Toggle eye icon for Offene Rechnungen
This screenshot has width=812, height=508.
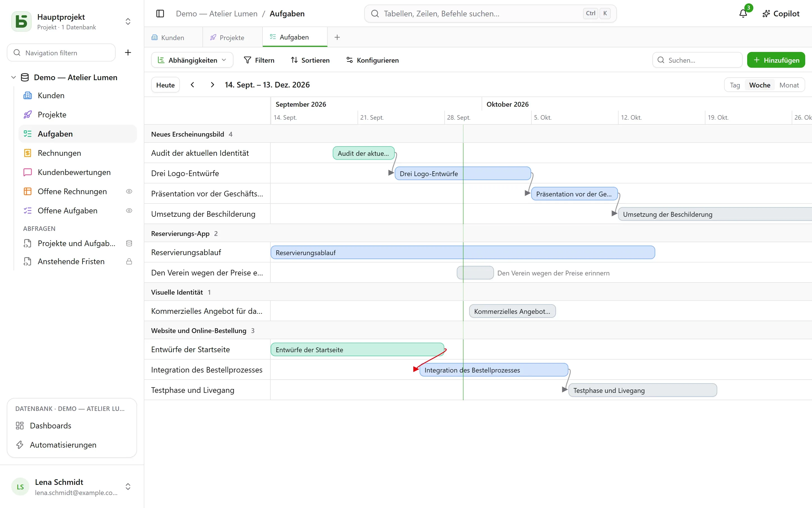[x=129, y=191]
